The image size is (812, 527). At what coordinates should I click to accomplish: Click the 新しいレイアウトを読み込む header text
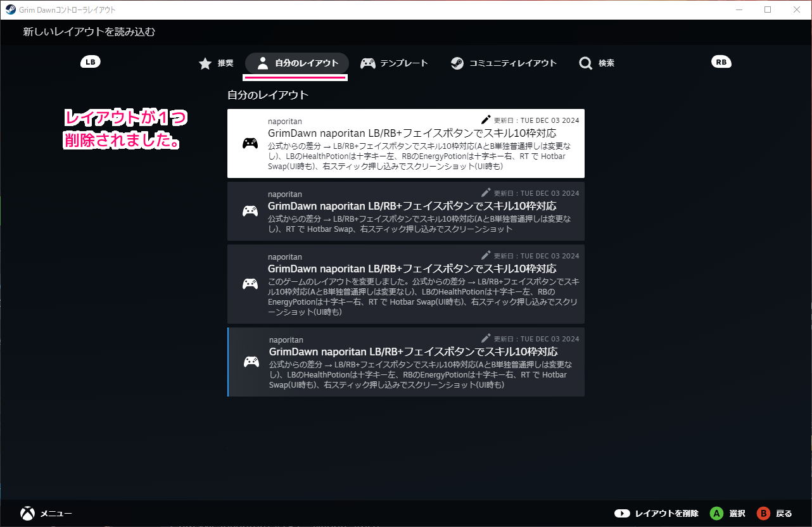tap(89, 32)
